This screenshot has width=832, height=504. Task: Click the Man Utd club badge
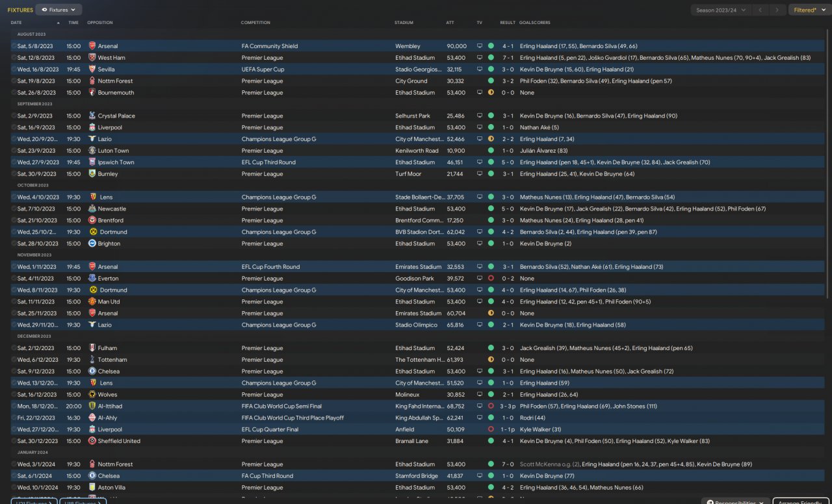(92, 302)
